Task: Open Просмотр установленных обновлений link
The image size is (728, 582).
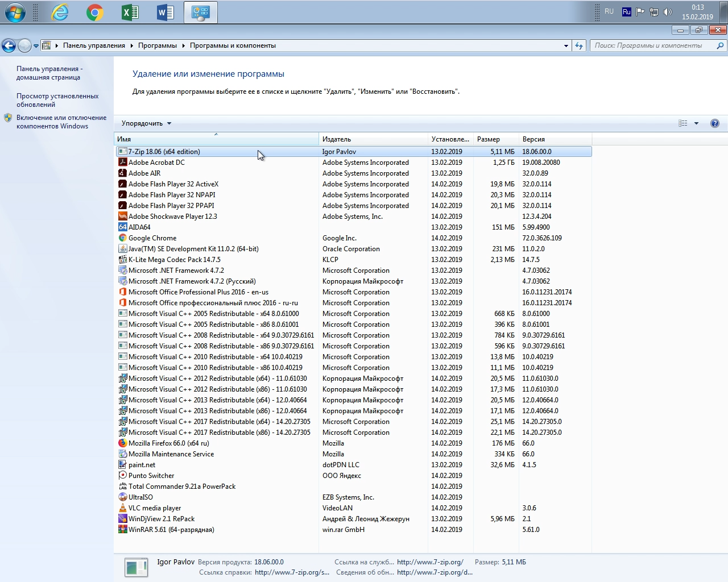Action: pyautogui.click(x=57, y=100)
